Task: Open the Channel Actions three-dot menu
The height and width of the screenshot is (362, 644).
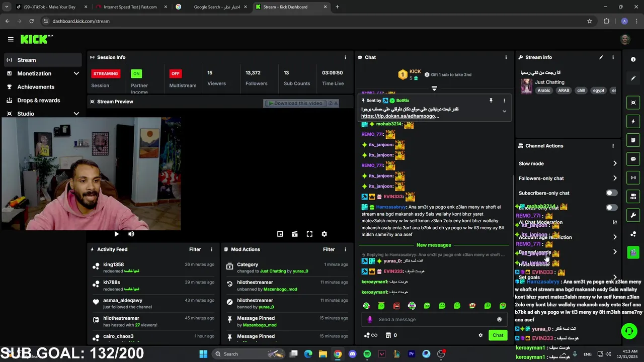Action: [613, 146]
